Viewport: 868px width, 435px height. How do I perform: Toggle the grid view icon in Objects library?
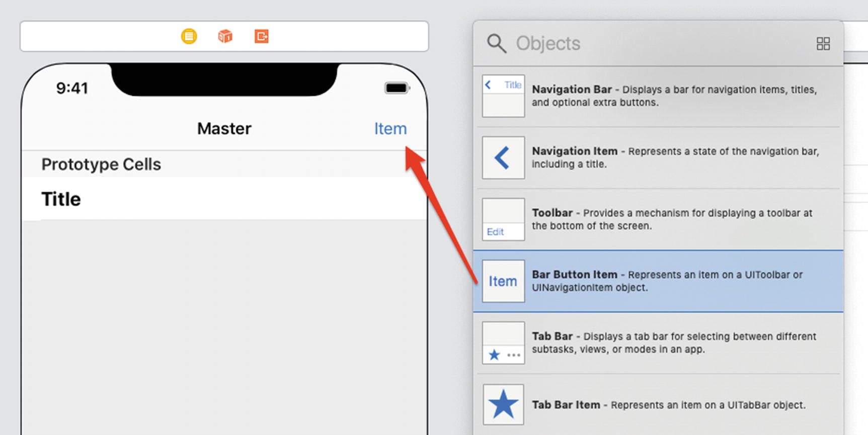(x=823, y=44)
